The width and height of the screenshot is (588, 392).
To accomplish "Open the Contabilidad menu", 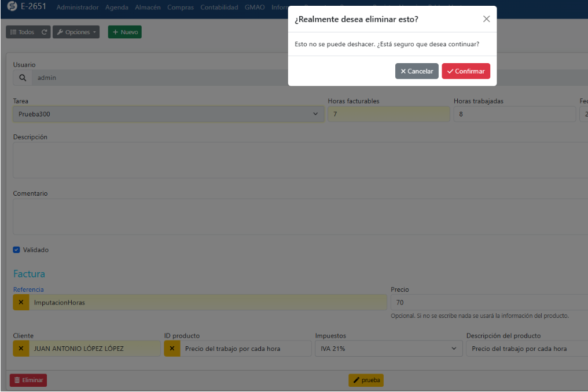I will pos(219,8).
